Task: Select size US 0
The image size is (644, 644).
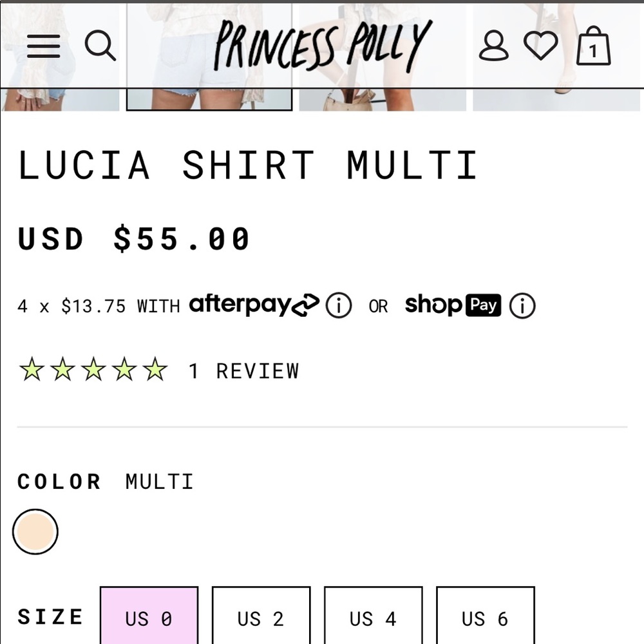Action: [149, 615]
